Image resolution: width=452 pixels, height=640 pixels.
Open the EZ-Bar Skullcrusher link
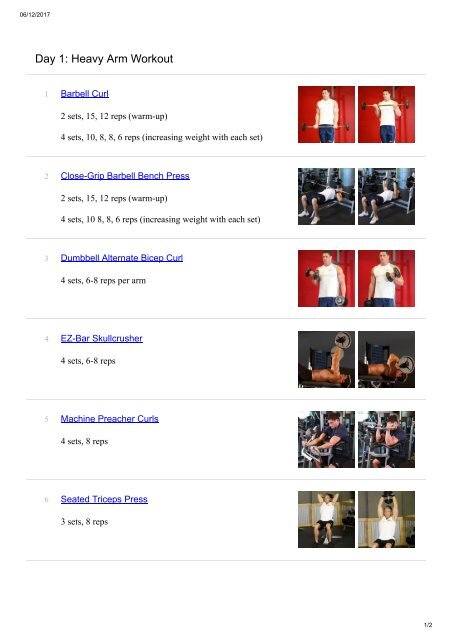pyautogui.click(x=102, y=338)
